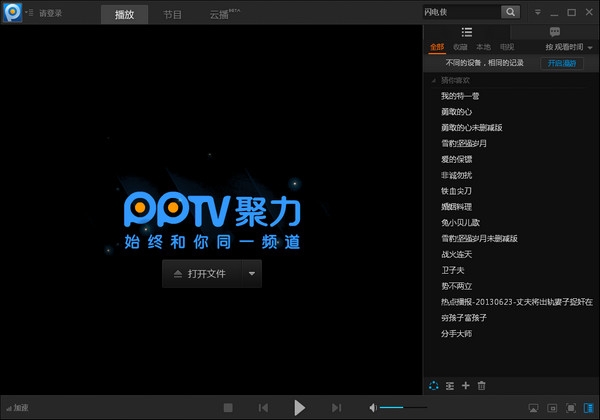The image size is (600, 420).
Task: Click the trash delete icon in playlist
Action: tap(481, 385)
